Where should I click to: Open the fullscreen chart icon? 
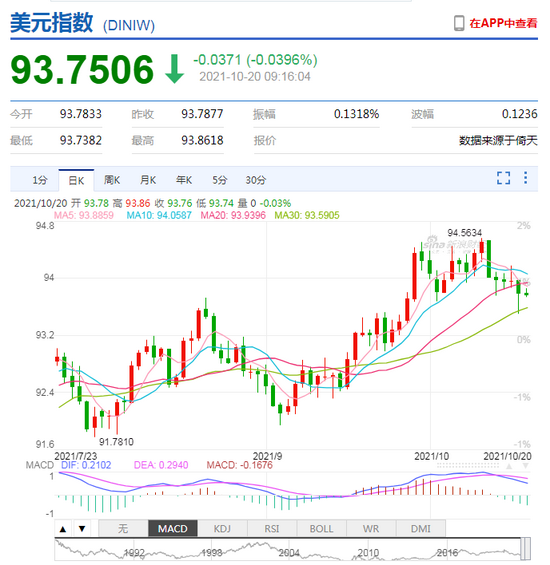(503, 178)
